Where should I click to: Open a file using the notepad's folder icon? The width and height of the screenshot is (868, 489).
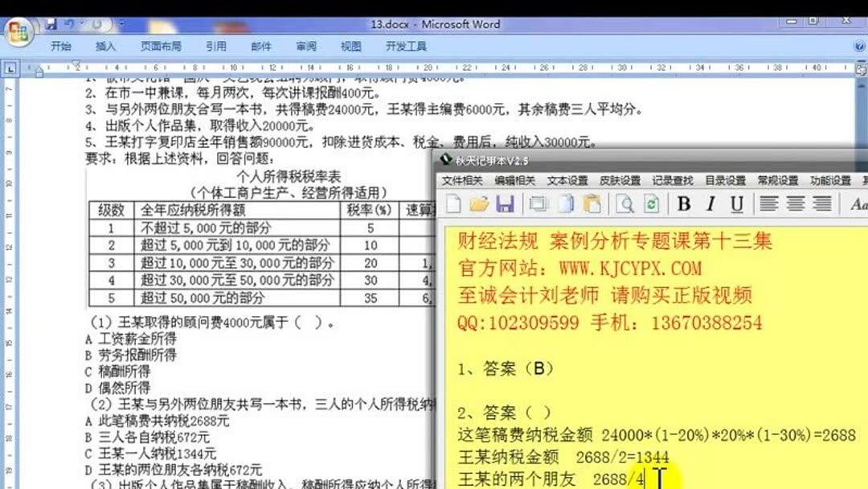point(480,204)
